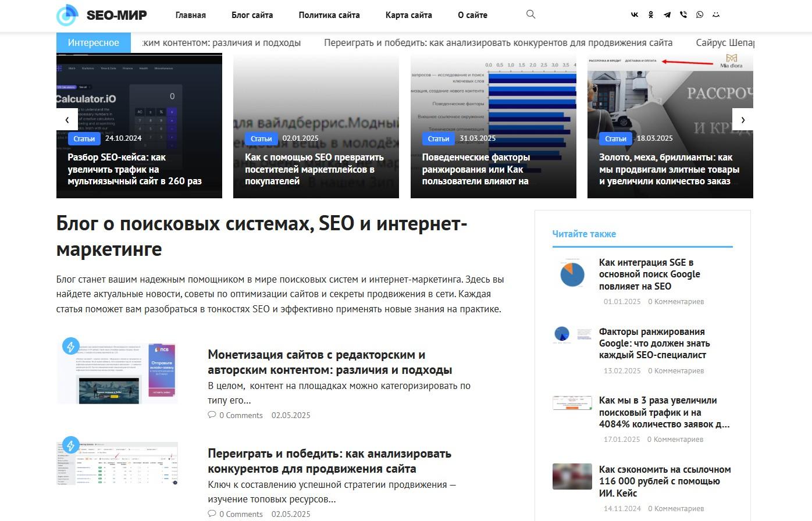
Task: Click the SEO-МИР site title
Action: coord(117,15)
